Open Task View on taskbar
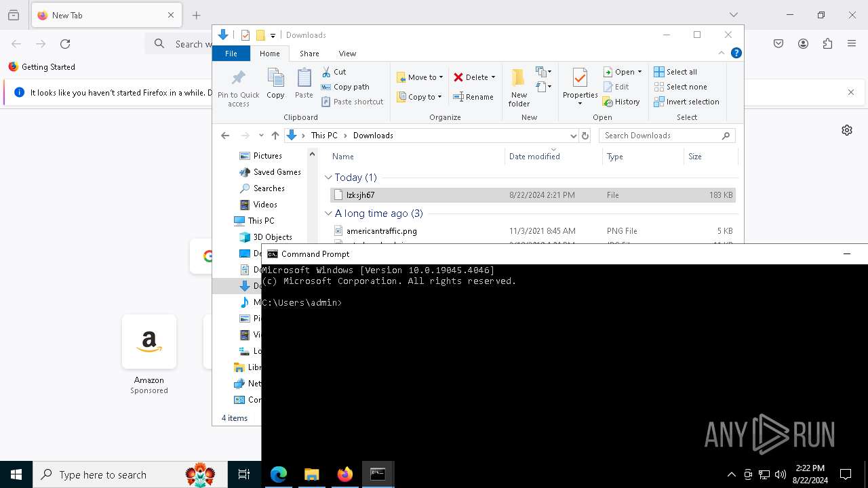Viewport: 868px width, 488px height. (x=244, y=474)
